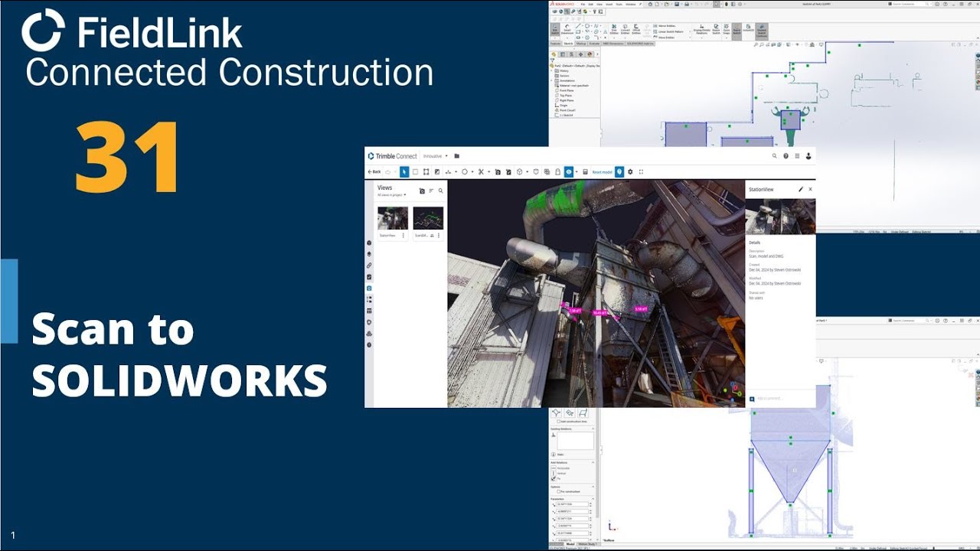Select Point Cloud1 in SOLIDWORKS feature tree
Viewport: 980px width, 551px height.
point(567,110)
